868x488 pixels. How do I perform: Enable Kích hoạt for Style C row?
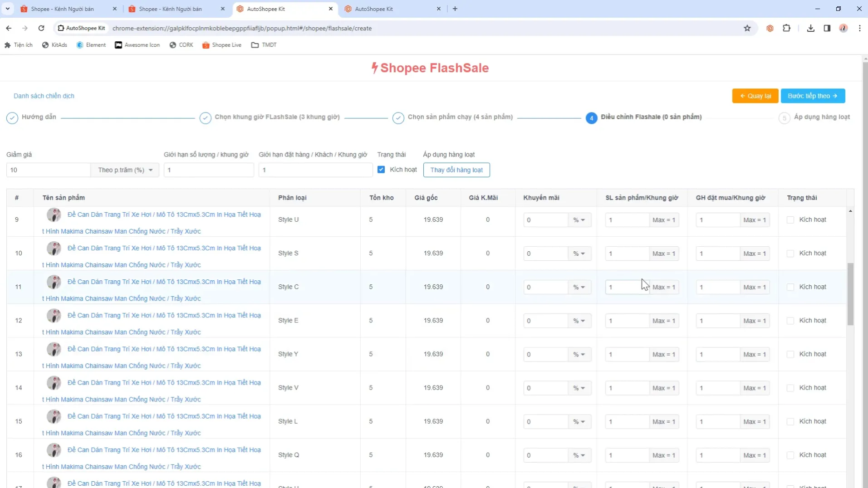click(x=790, y=287)
